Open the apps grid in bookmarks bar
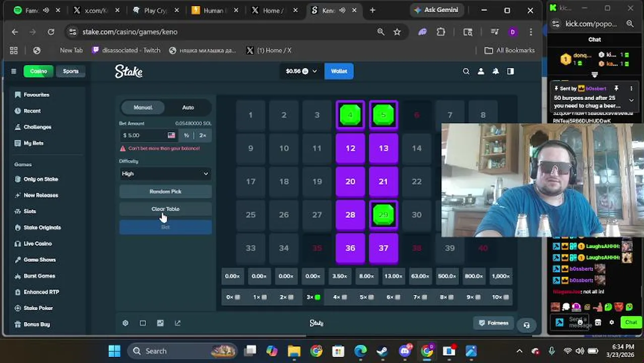This screenshot has width=644, height=363. point(14,50)
